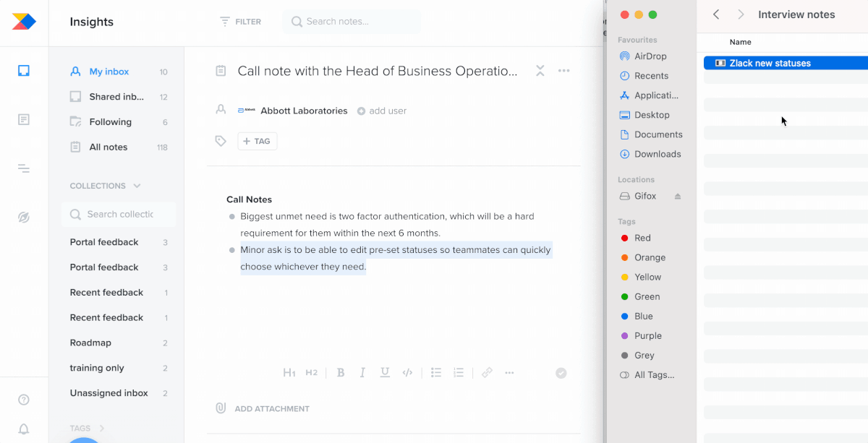Click the Productboard logo icon
868x443 pixels.
[x=24, y=22]
